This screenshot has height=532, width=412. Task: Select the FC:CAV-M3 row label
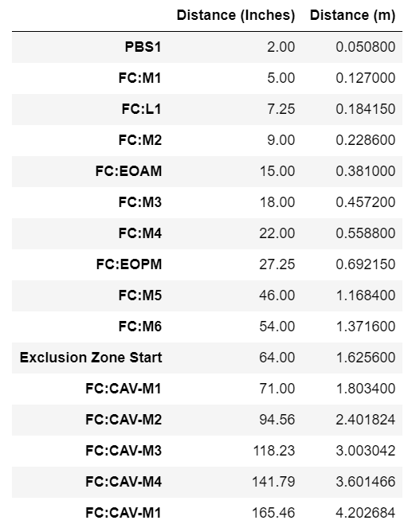[124, 451]
